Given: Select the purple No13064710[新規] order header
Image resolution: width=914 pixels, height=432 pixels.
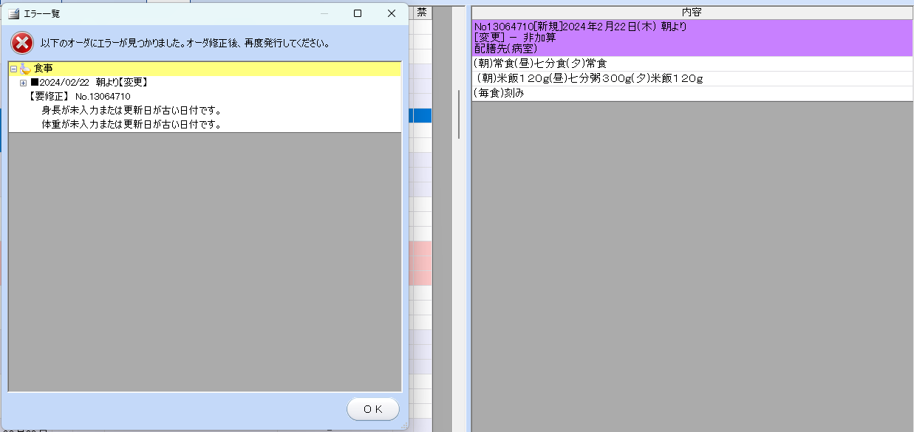Looking at the screenshot, I should click(x=692, y=38).
